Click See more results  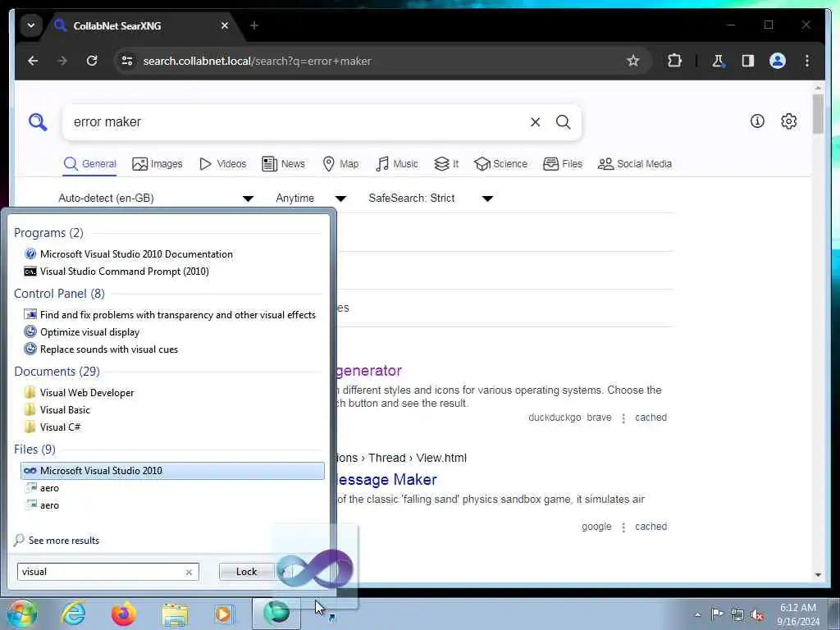(x=57, y=540)
